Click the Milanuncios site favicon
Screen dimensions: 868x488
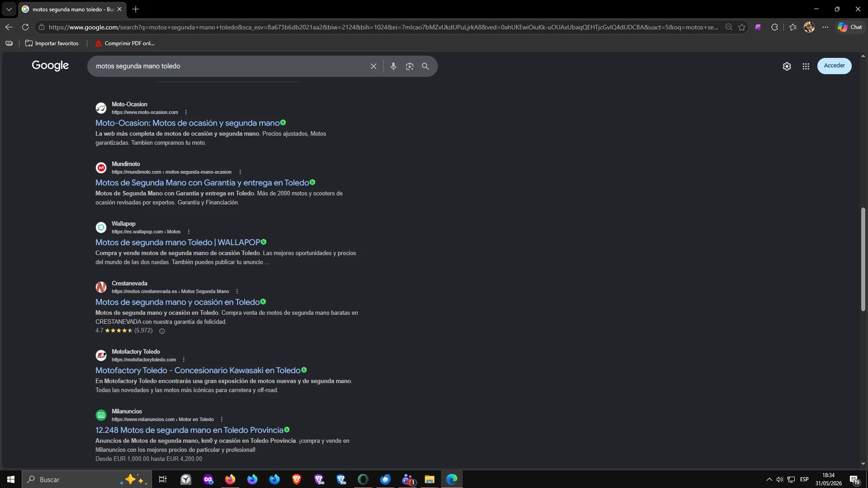click(101, 415)
